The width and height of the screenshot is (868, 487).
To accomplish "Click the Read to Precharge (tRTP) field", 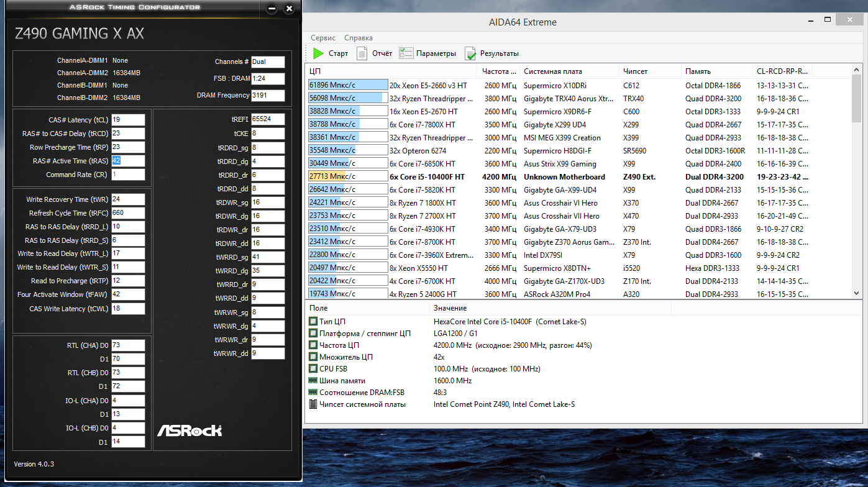I will 128,281.
